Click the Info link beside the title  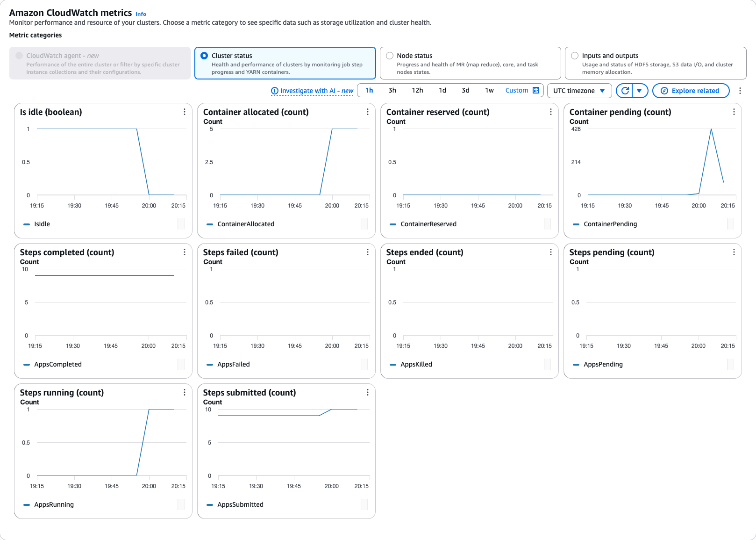(141, 14)
